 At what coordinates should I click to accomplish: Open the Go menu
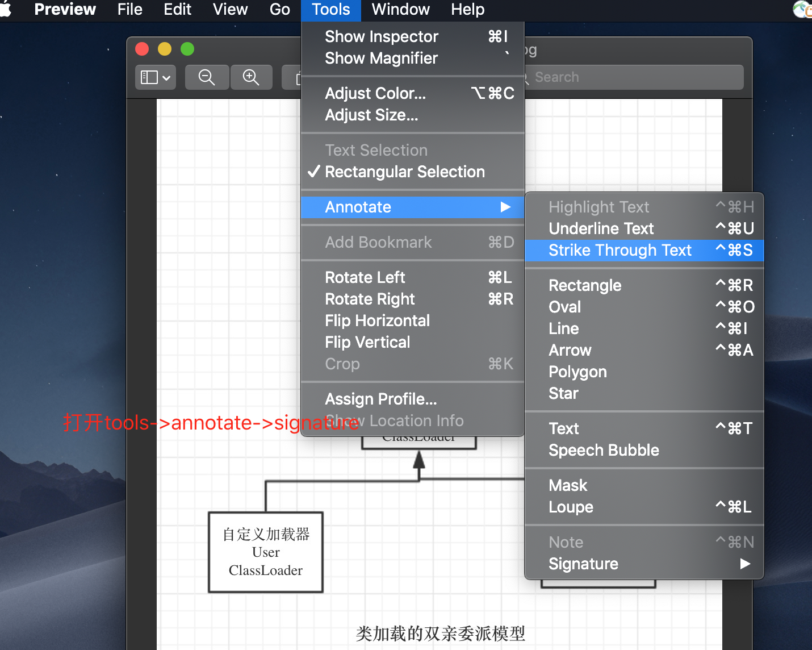(x=279, y=9)
